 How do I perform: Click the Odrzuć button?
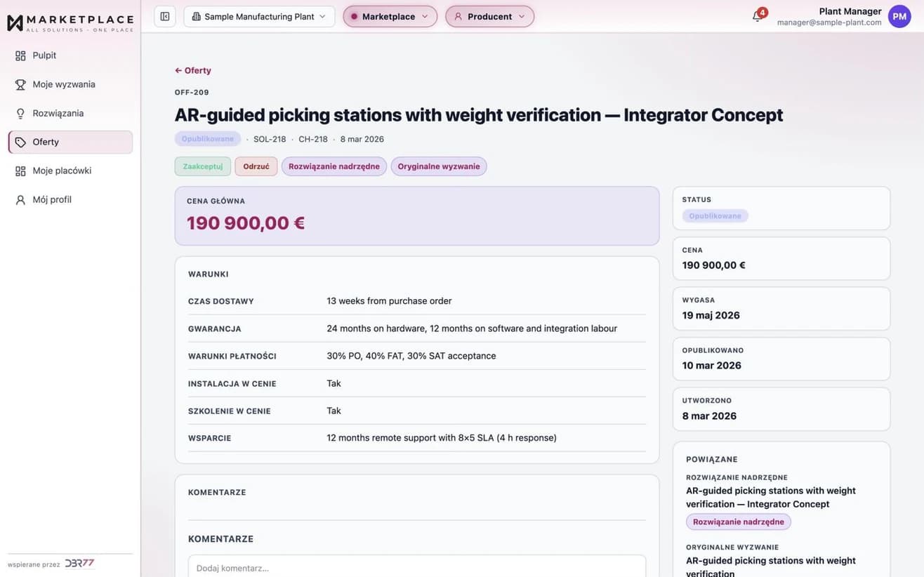[256, 166]
